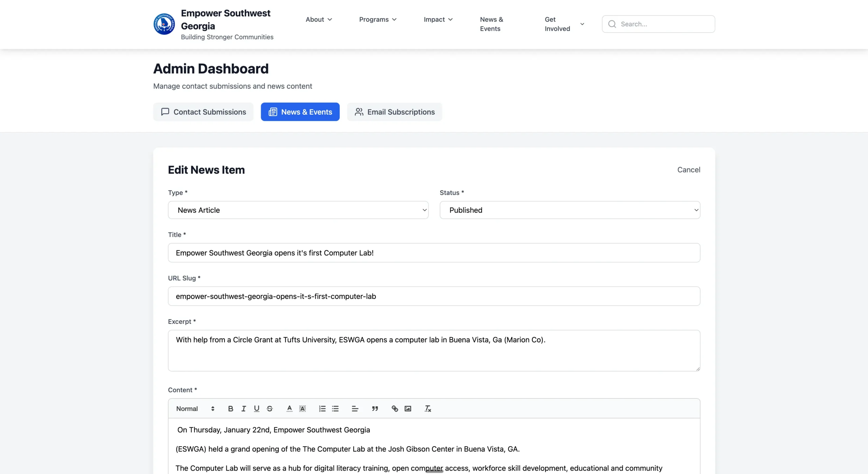Open the text alignment options
The image size is (868, 474).
[x=355, y=409]
